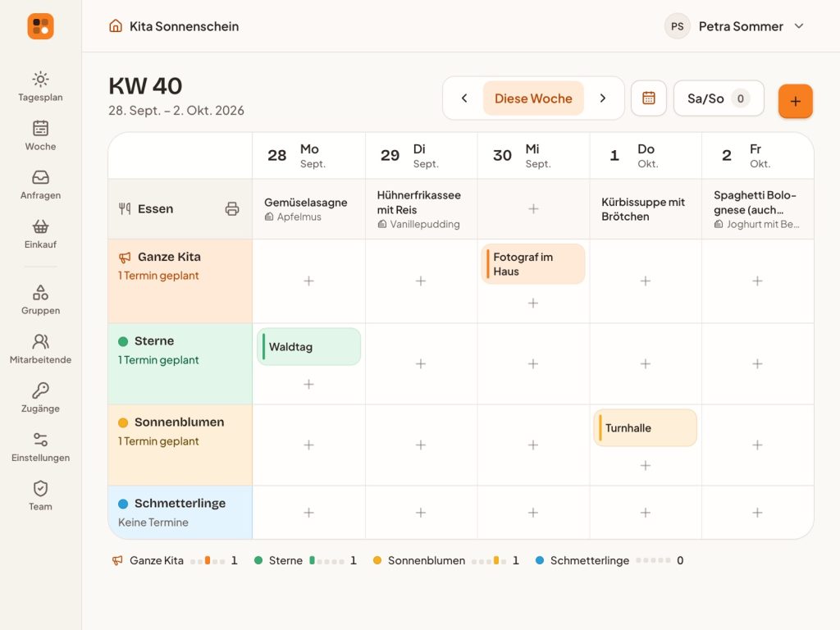Go to the next week
This screenshot has width=840, height=630.
pos(603,98)
